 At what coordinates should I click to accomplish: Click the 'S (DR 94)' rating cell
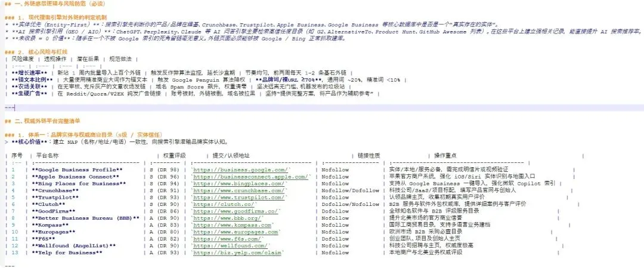(165, 184)
